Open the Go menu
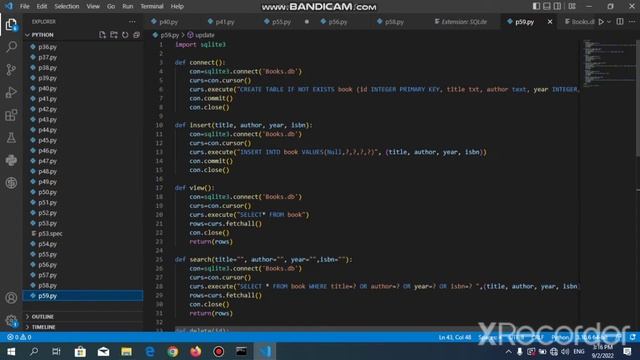The height and width of the screenshot is (360, 640). point(111,7)
